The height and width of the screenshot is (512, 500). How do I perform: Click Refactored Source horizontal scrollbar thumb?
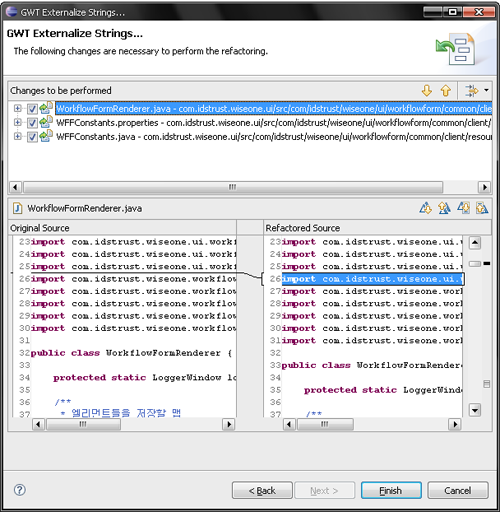tap(325, 424)
